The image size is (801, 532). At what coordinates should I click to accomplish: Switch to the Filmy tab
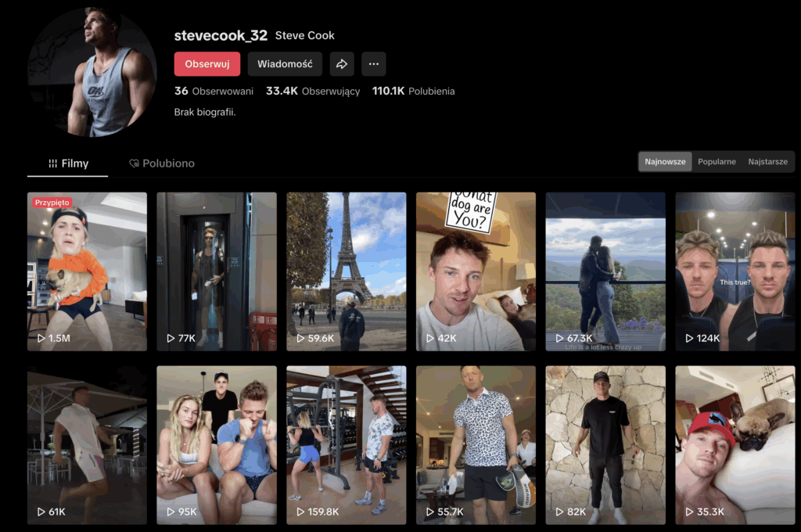click(68, 164)
